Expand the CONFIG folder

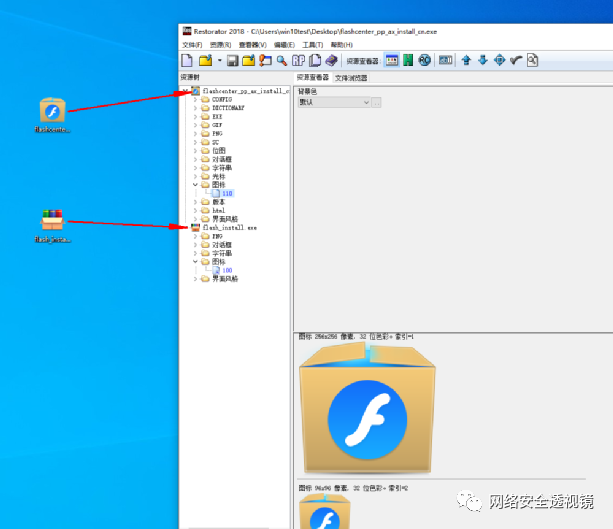(195, 100)
